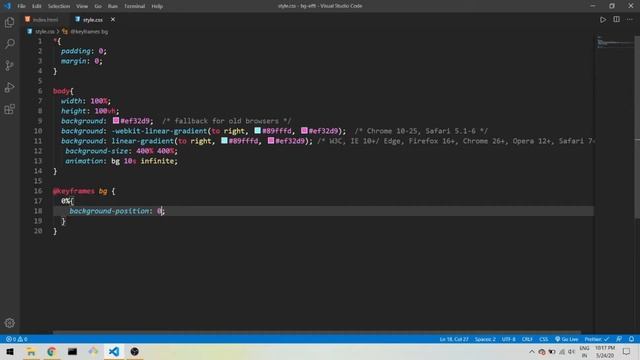
Task: Click the feedback icon in status bar
Action: click(619, 339)
